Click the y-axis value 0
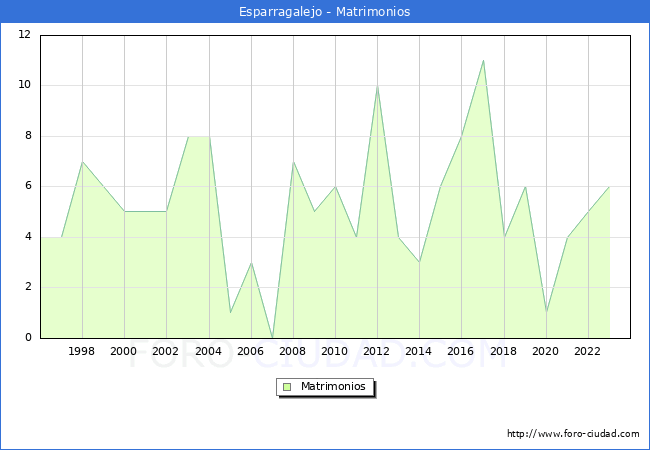This screenshot has height=450, width=650. click(28, 337)
